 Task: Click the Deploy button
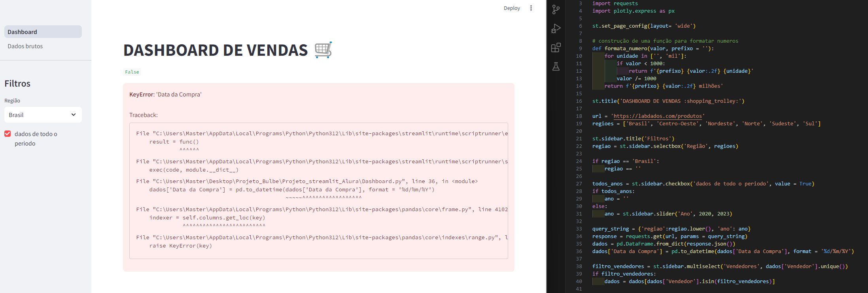pos(512,8)
